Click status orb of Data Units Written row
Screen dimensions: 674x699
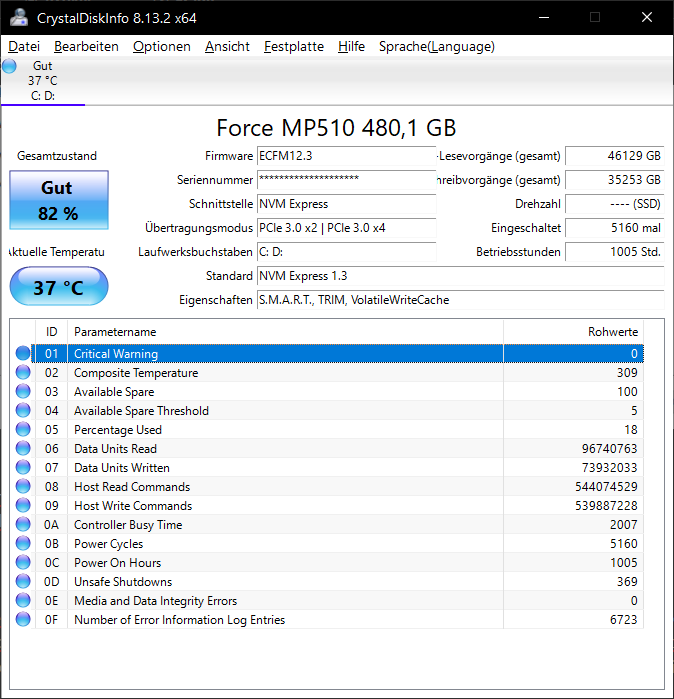[x=23, y=468]
